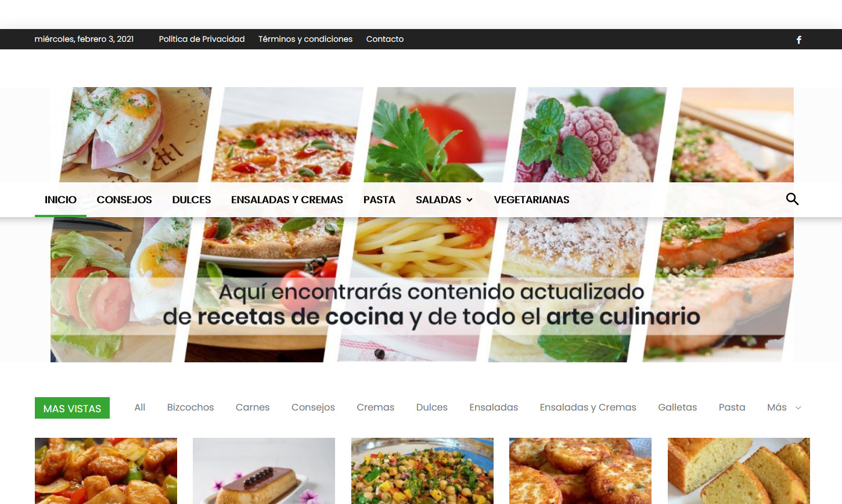Select the All filter tab

(139, 408)
